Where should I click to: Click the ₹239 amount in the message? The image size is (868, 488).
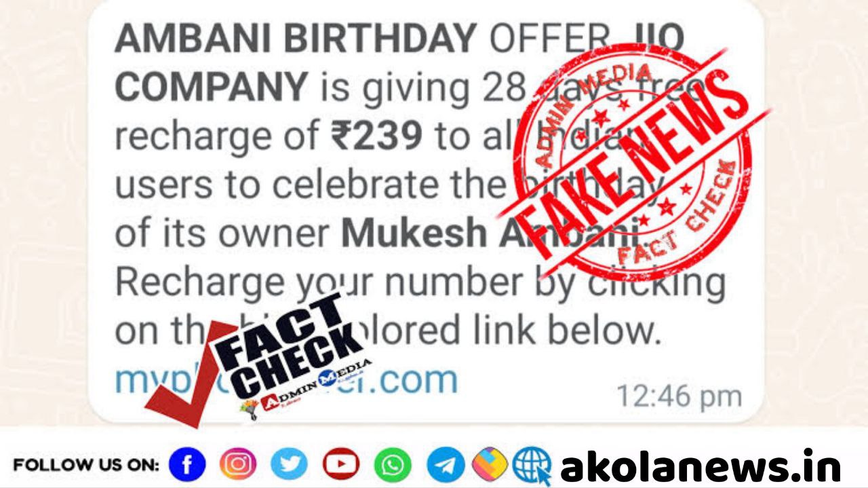point(376,136)
